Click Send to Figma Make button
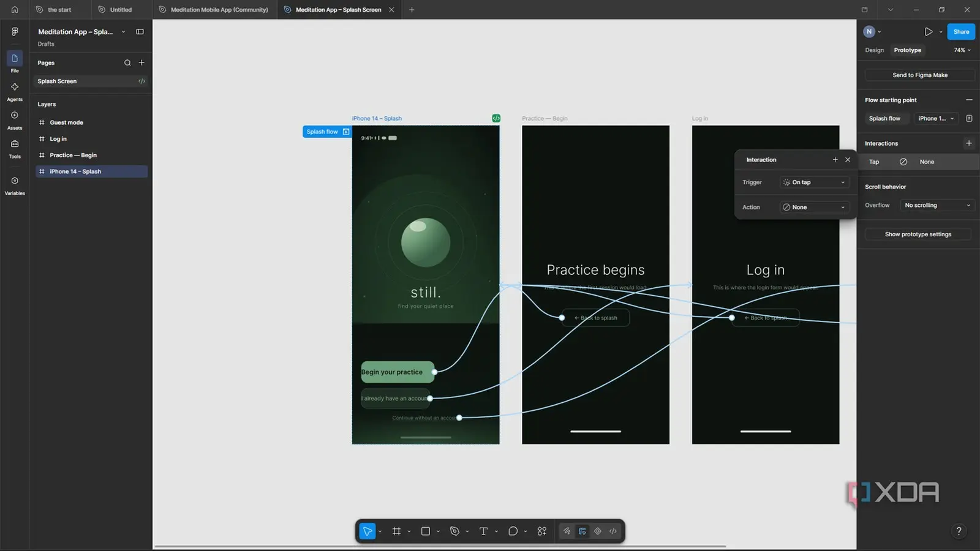980x551 pixels. tap(919, 75)
